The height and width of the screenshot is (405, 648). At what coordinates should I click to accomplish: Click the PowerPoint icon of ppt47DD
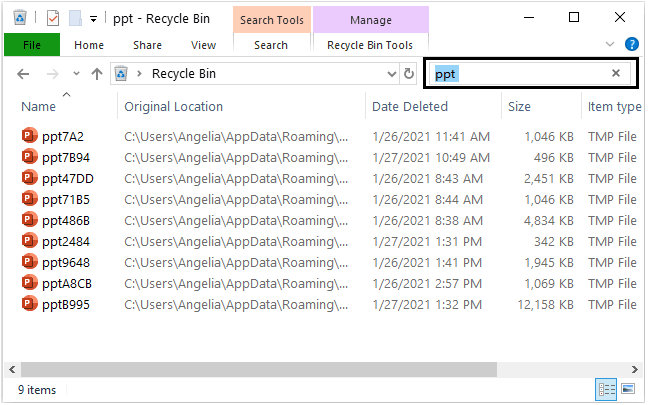(29, 178)
